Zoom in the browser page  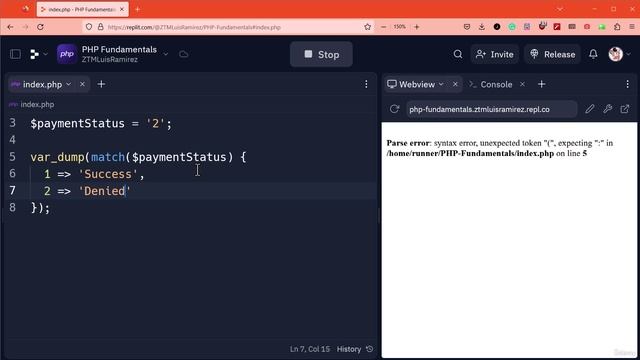tap(417, 27)
